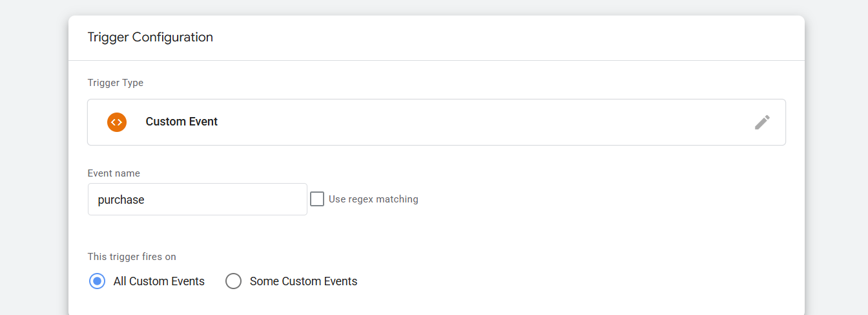Click the "Use regex matching" label text
Viewport: 868px width, 315px height.
373,199
